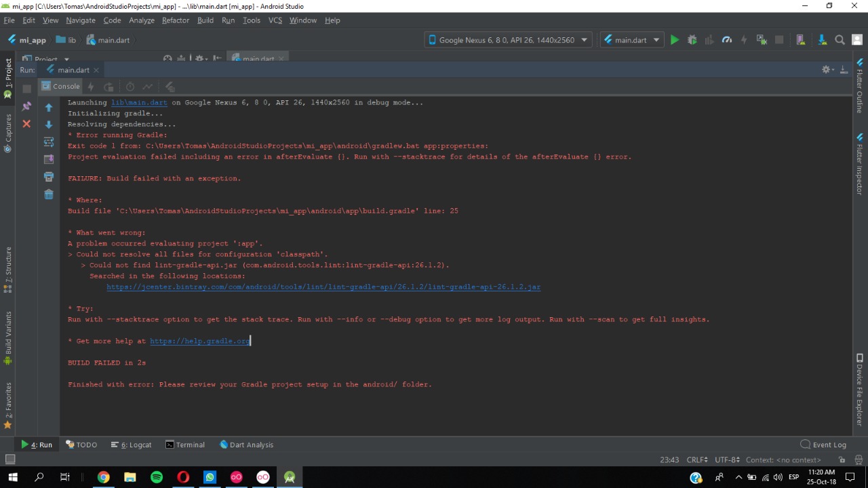Click the lib\main.dart link in console

pyautogui.click(x=139, y=102)
